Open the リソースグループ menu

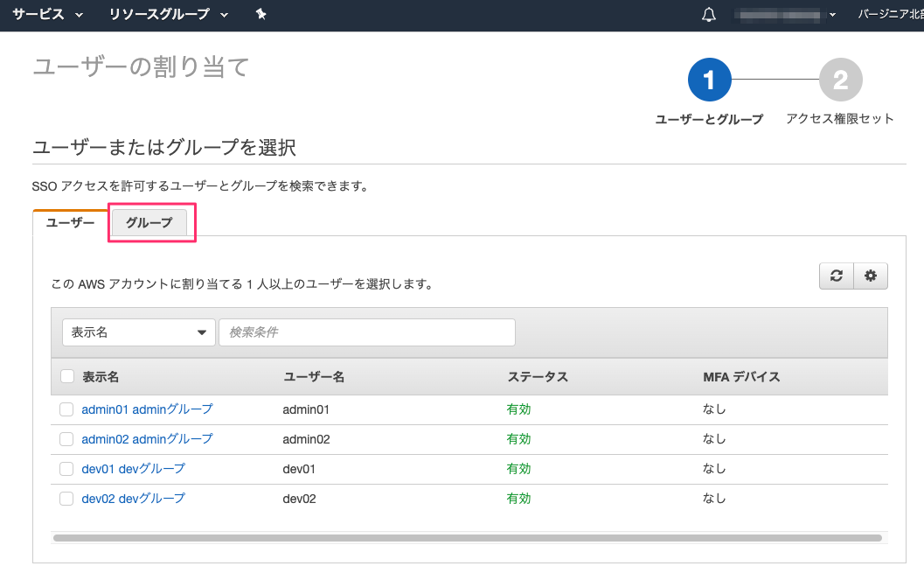point(169,14)
